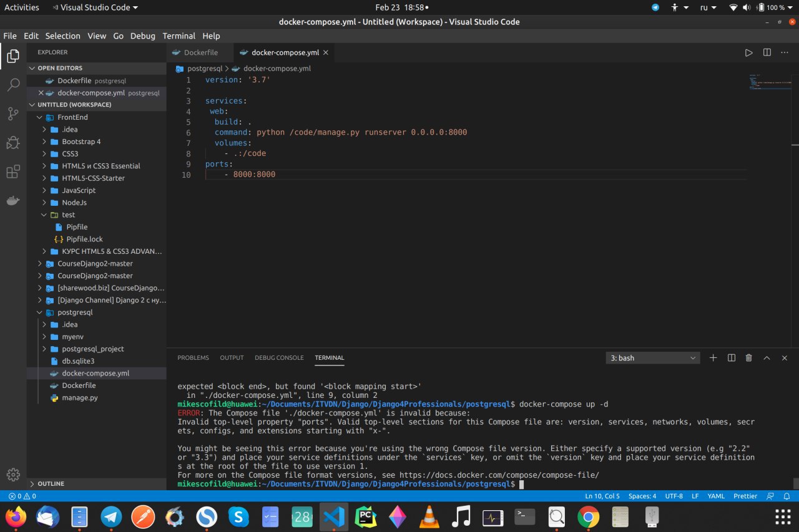Launch Firefox from the dock
Screen dimensions: 799x532
16,516
